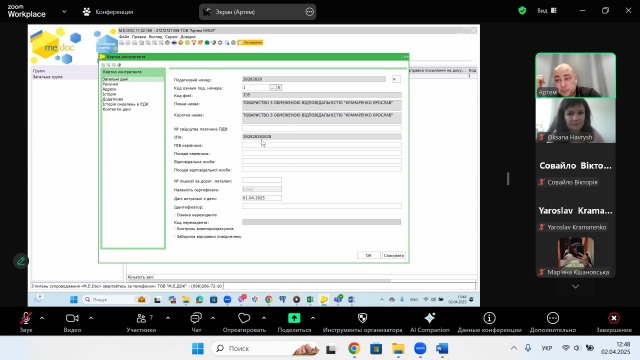The width and height of the screenshot is (640, 360).
Task: Open the Чат chat panel
Action: click(196, 318)
